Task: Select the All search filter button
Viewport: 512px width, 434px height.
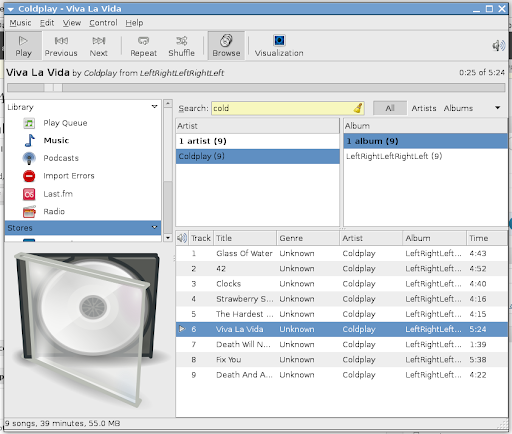Action: click(x=390, y=108)
